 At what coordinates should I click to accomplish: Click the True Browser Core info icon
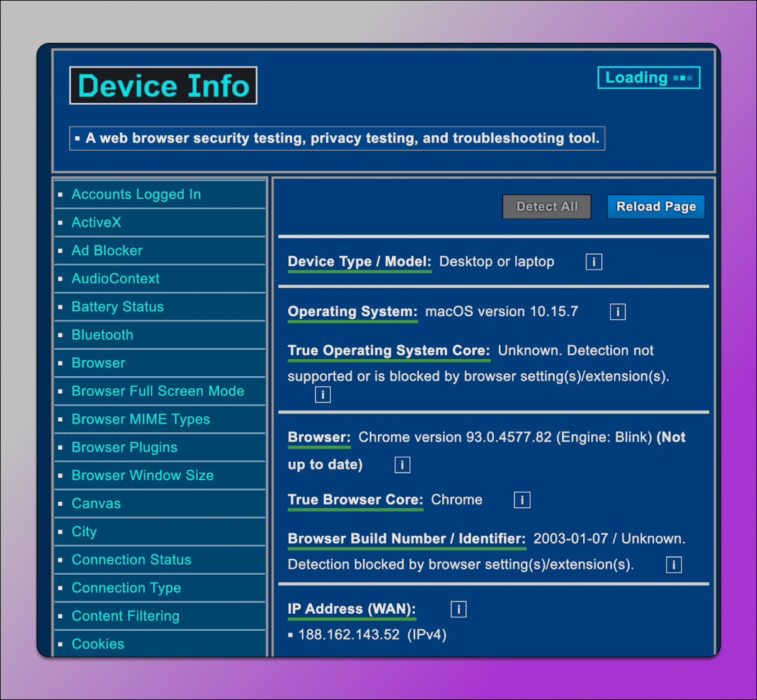pos(521,500)
